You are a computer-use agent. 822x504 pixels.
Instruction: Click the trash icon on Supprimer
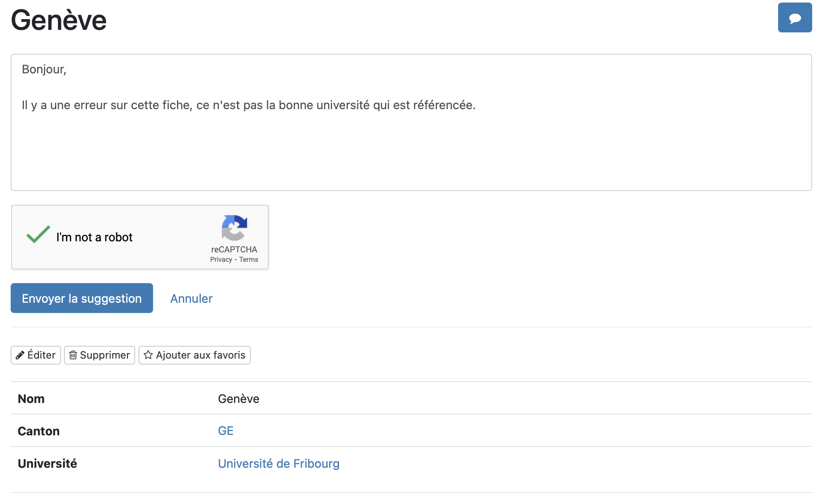pos(73,355)
